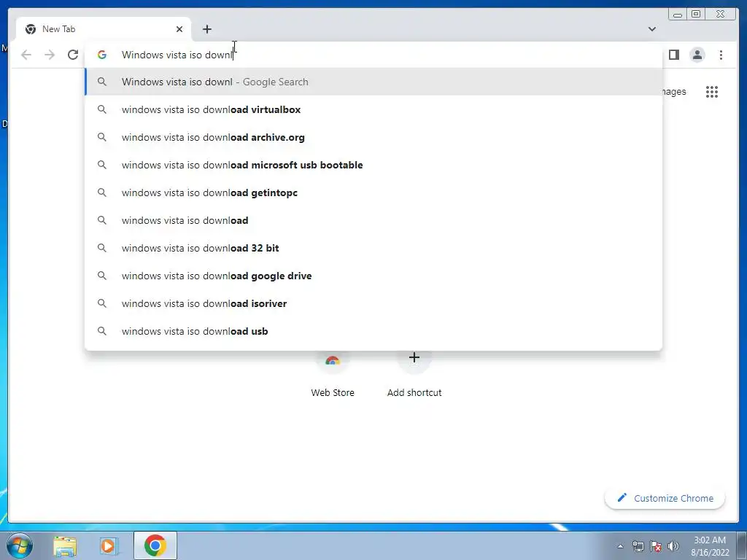This screenshot has height=560, width=747.
Task: Show hidden tray icons arrow
Action: click(620, 546)
